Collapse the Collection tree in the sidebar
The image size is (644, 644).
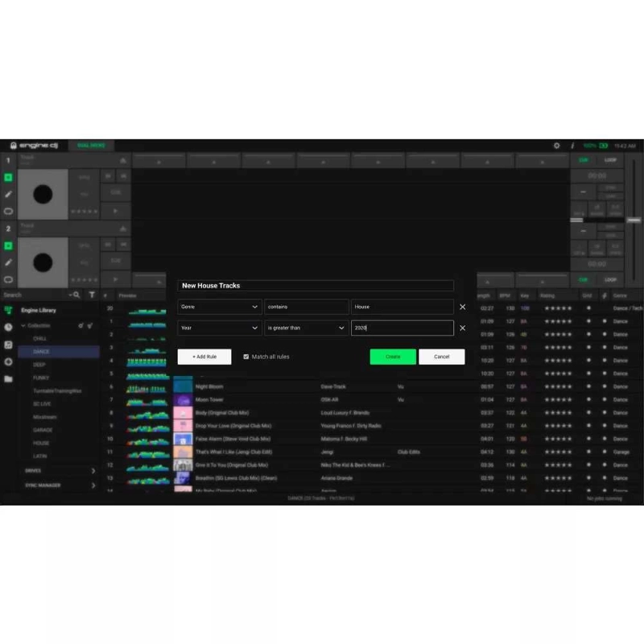click(23, 325)
